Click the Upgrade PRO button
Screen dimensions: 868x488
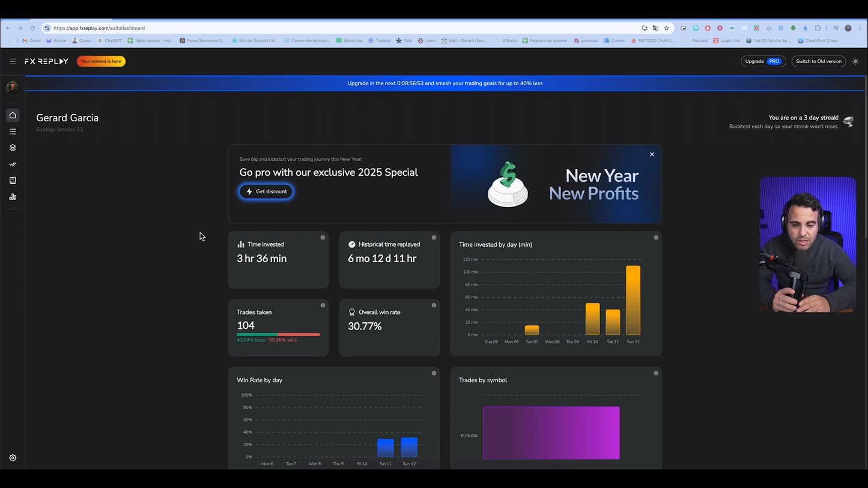coord(763,61)
